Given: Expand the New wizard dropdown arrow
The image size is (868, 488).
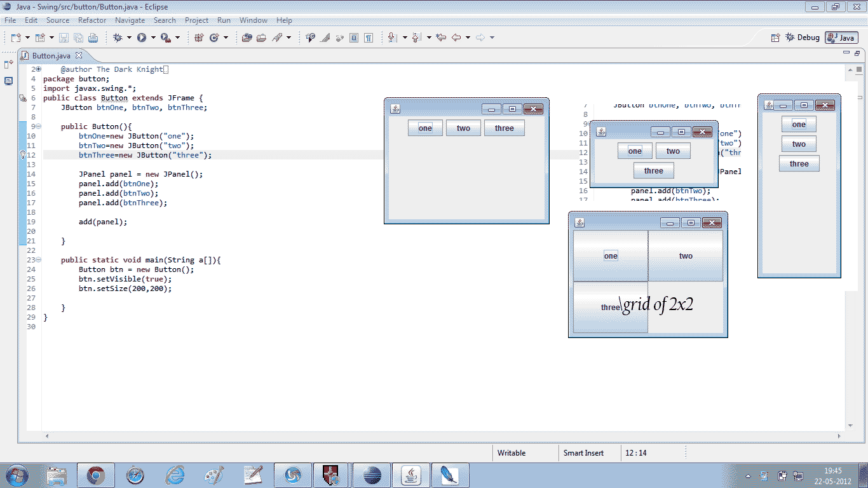Looking at the screenshot, I should (27, 37).
